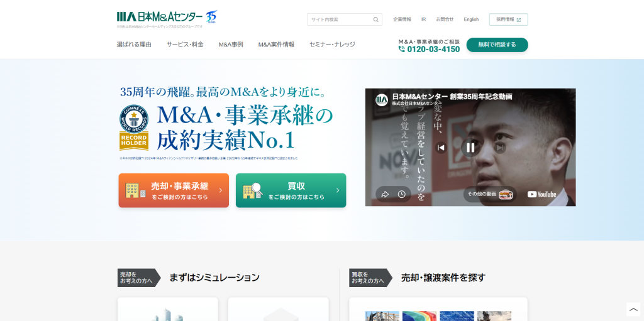
Task: Click the watch later clock icon
Action: point(402,195)
